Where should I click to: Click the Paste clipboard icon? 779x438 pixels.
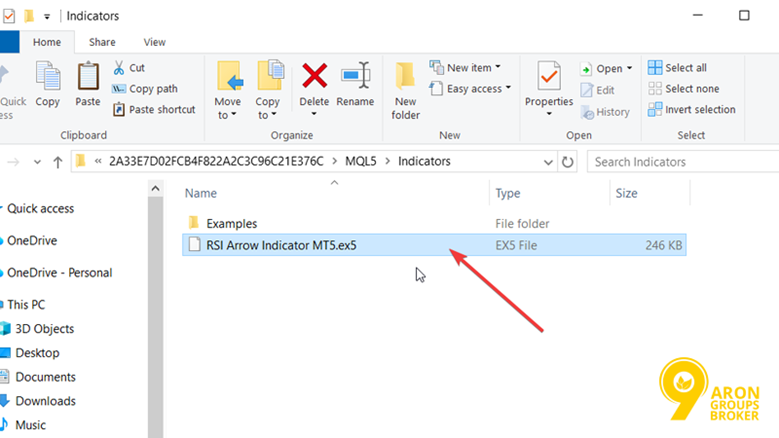tap(88, 77)
